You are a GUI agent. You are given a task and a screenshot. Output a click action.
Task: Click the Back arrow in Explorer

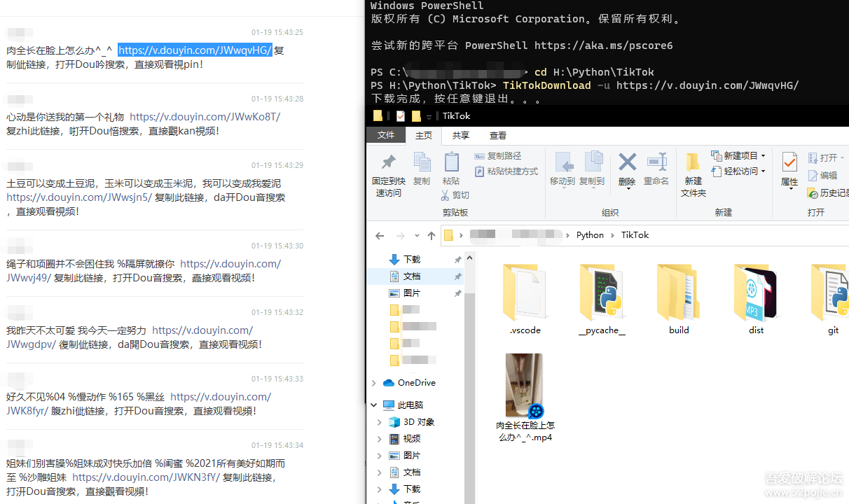380,235
